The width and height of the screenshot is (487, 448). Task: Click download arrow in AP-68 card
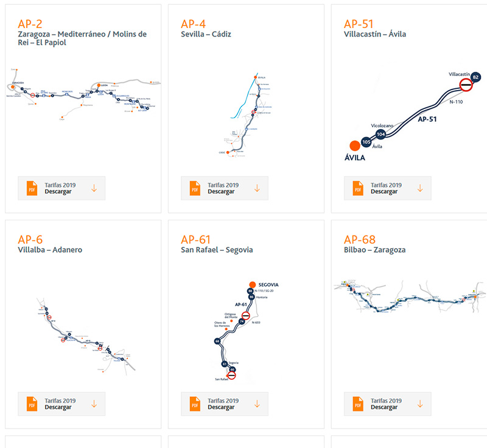(420, 404)
